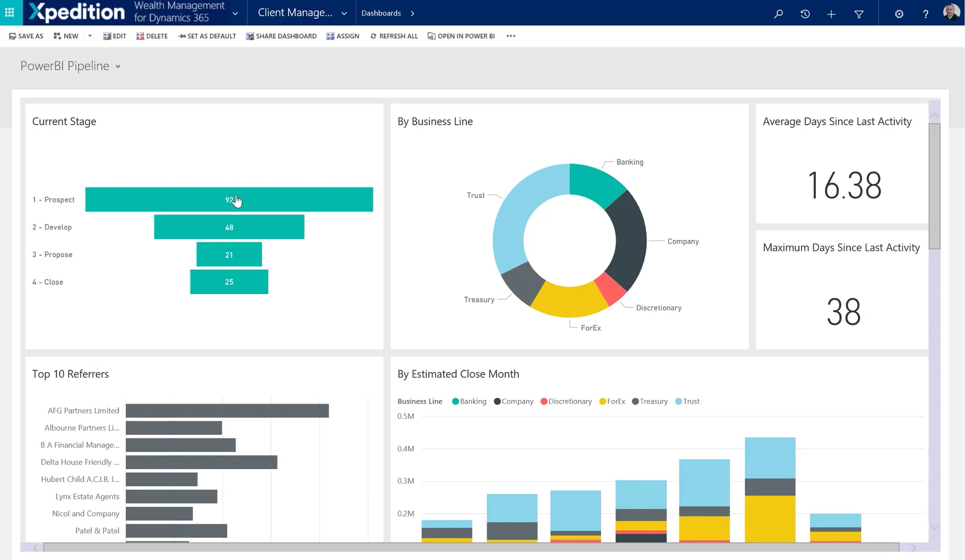Open the advanced filter panel
This screenshot has width=965, height=560.
click(859, 14)
